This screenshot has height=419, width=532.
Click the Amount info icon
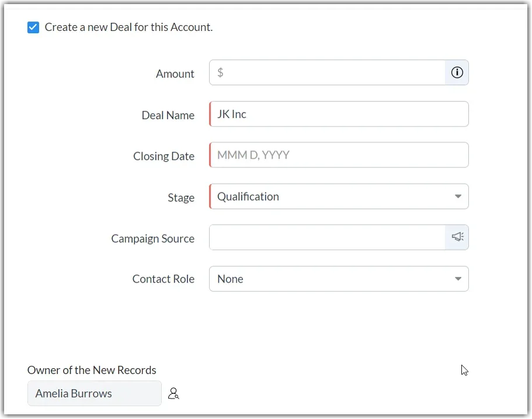[457, 72]
